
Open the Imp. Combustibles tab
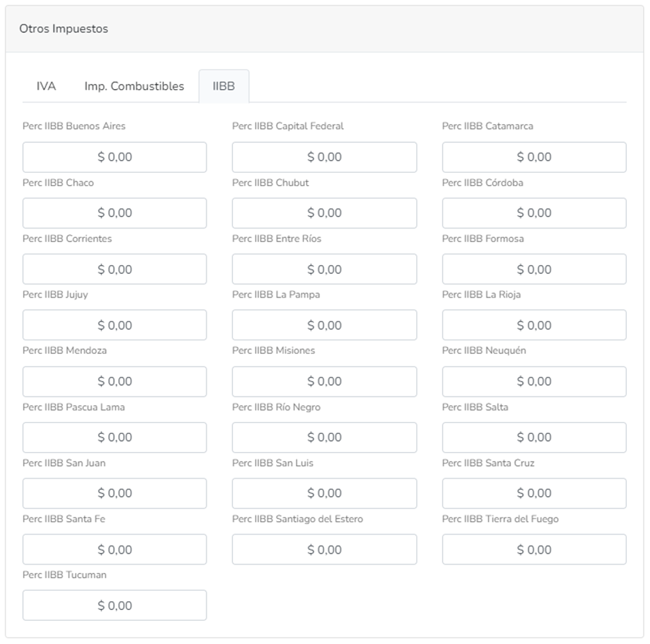click(x=134, y=86)
